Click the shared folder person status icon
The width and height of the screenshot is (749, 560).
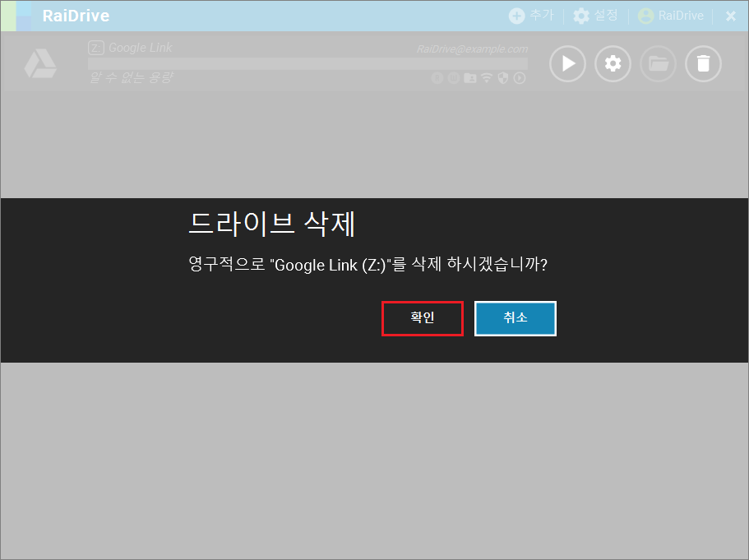tap(470, 78)
